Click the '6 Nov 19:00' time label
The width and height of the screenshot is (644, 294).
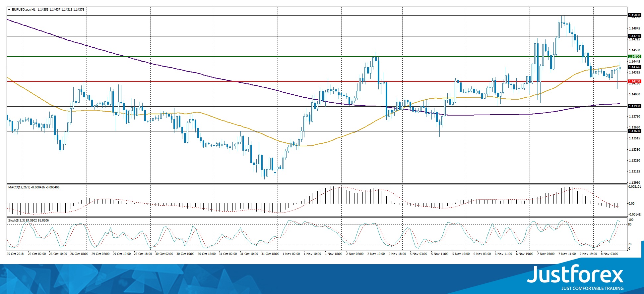(x=525, y=254)
